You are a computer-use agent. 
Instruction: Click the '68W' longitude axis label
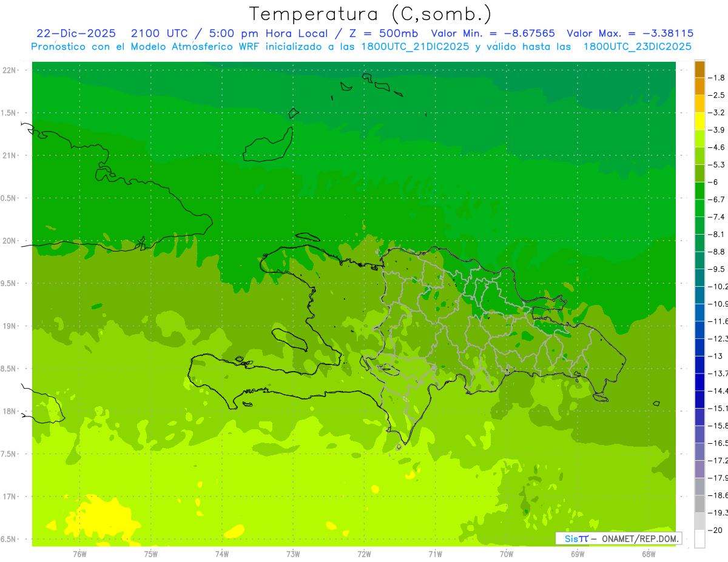click(x=649, y=554)
